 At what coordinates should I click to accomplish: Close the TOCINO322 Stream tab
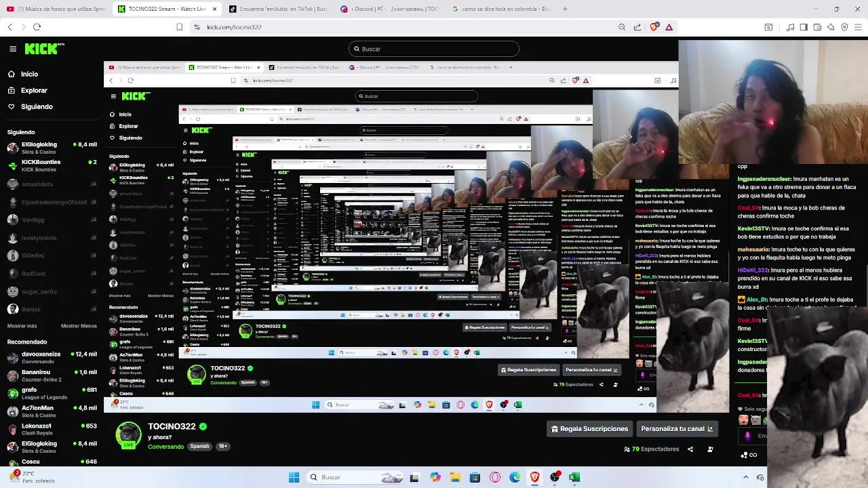coord(215,9)
